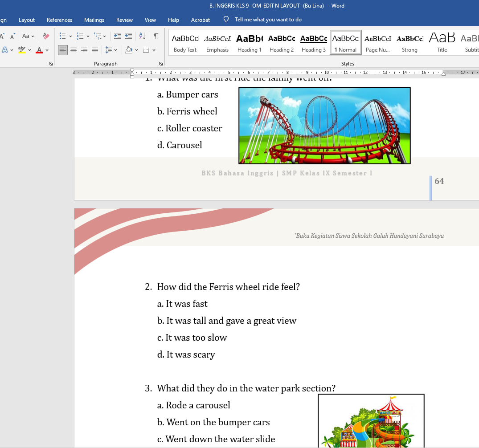Screen dimensions: 479x448
Task: Apply paragraph shading with the paint bucket
Action: [x=129, y=50]
